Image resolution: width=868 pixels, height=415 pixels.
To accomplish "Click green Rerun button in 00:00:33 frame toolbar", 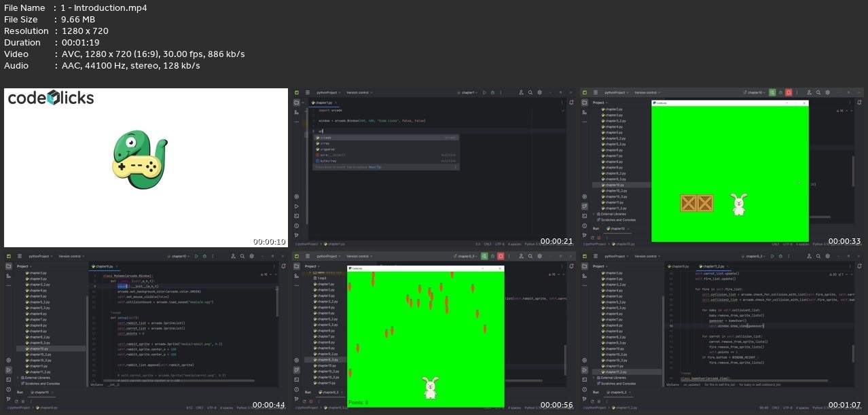I will coord(772,92).
